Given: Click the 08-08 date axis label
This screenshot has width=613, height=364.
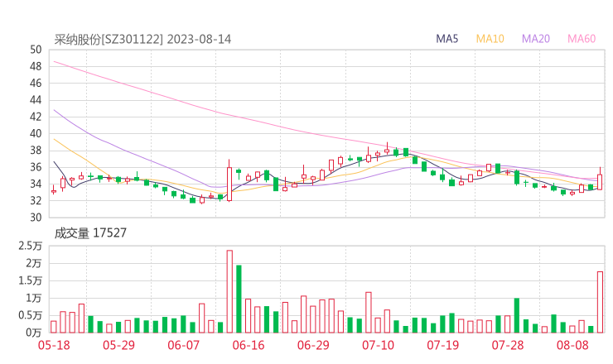Looking at the screenshot, I should coord(572,345).
